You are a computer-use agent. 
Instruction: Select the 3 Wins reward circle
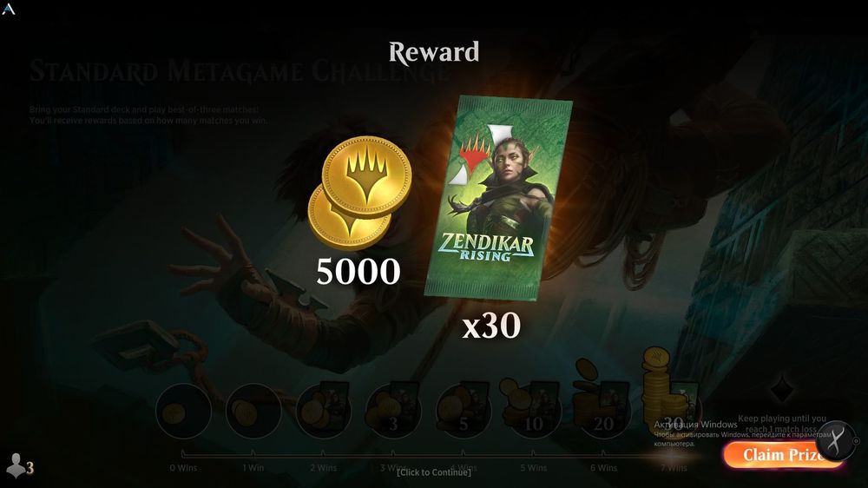(x=393, y=411)
